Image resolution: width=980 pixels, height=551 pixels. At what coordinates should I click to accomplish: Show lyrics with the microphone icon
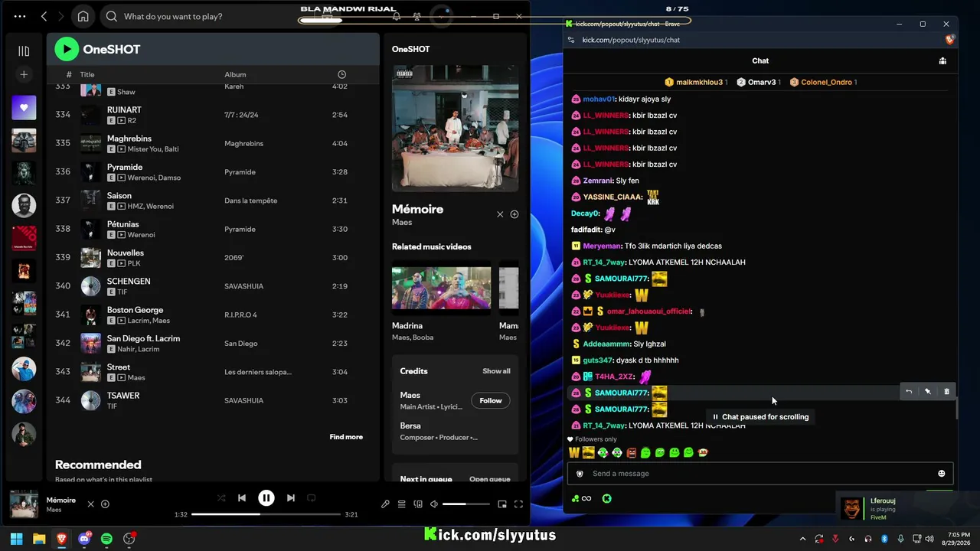pos(385,504)
